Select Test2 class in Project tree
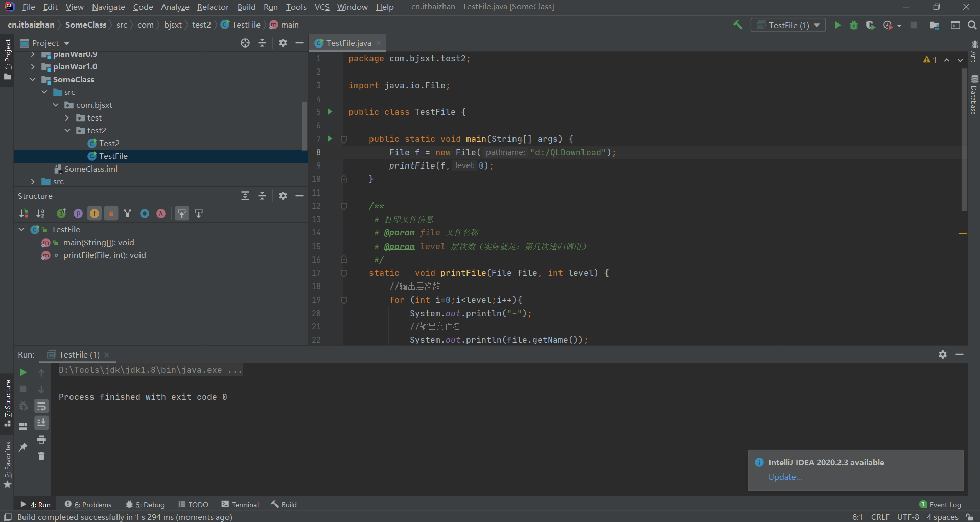This screenshot has height=522, width=980. click(x=109, y=143)
